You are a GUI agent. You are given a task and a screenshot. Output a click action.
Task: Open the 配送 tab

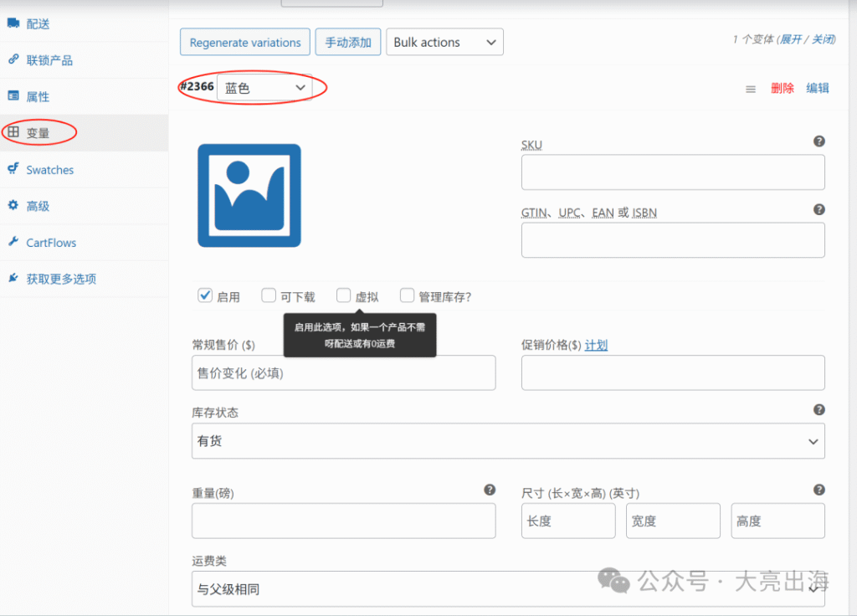click(x=85, y=23)
